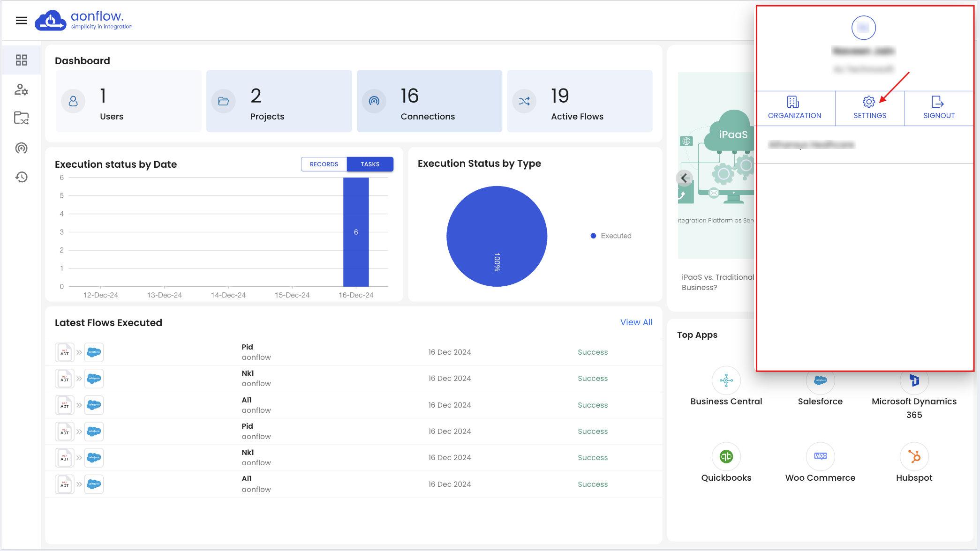Switch chart to Tasks view
Image resolution: width=980 pixels, height=551 pixels.
coord(370,164)
